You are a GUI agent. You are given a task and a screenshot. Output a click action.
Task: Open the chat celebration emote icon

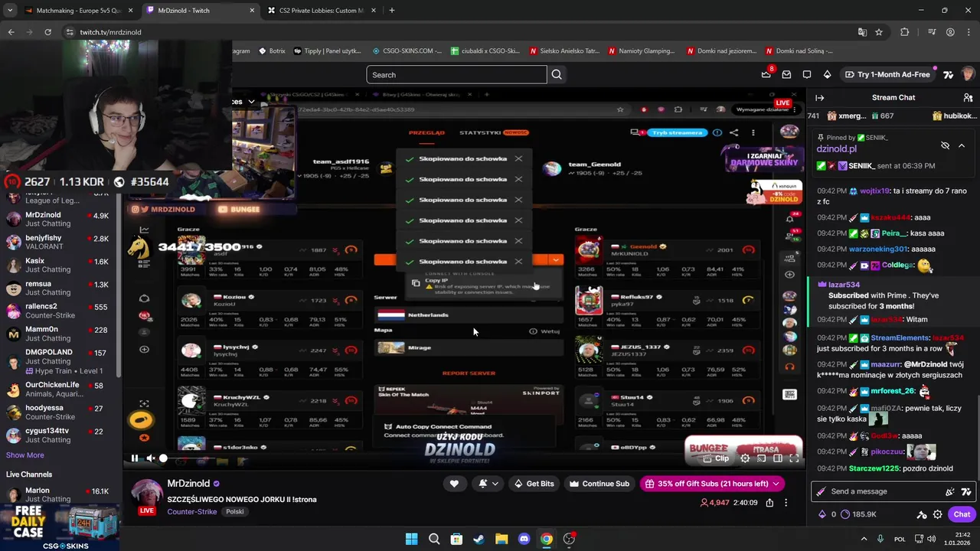coord(950,491)
